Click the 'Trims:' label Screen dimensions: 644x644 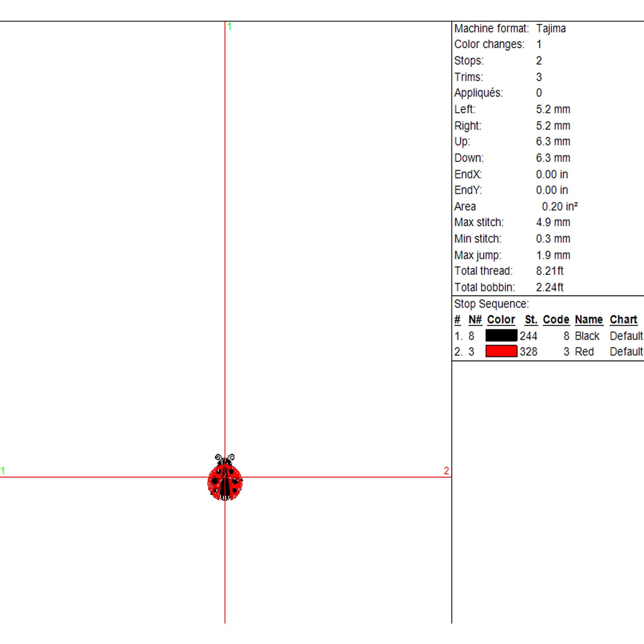(468, 77)
